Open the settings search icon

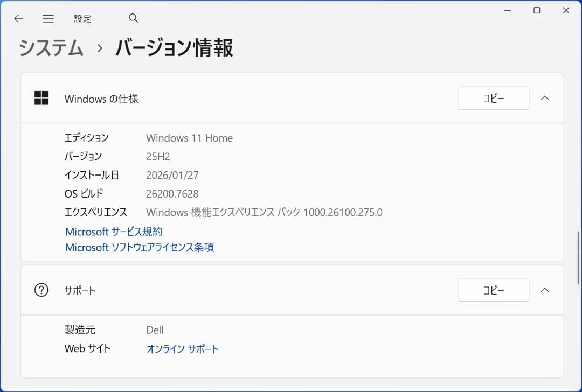coord(133,18)
